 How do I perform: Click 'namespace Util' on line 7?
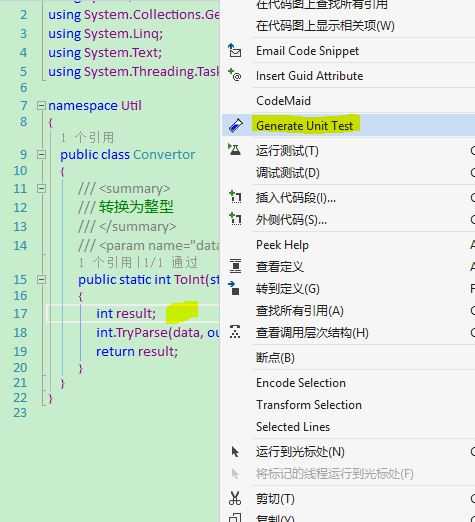95,106
